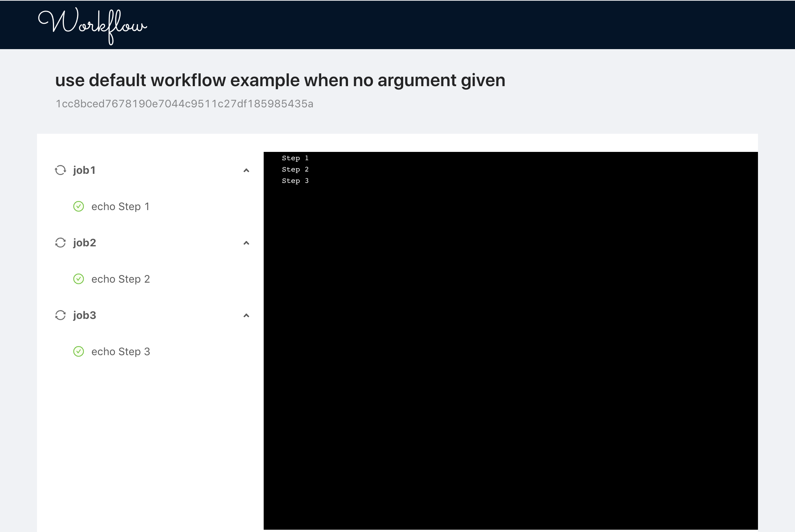Collapse job3 using its chevron arrow
The image size is (795, 532).
[246, 315]
